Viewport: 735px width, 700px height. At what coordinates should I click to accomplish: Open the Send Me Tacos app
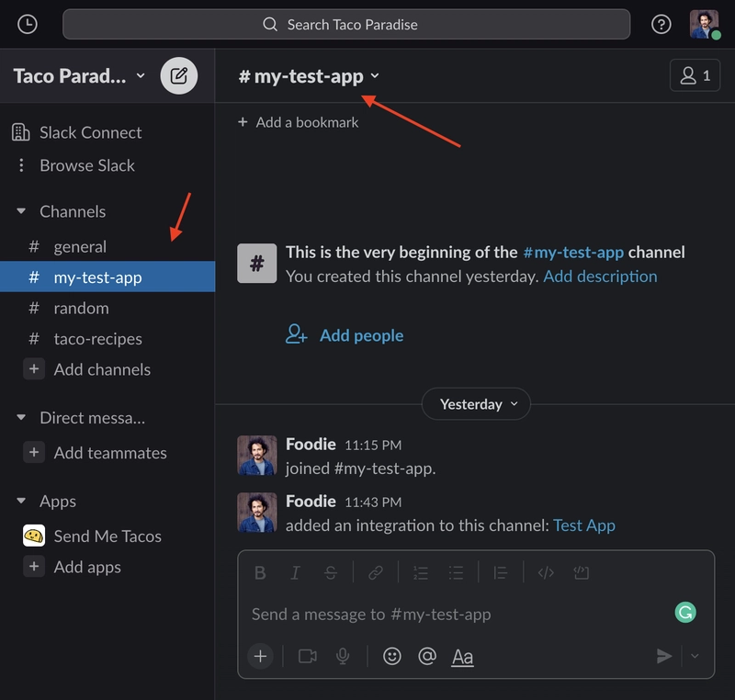107,536
